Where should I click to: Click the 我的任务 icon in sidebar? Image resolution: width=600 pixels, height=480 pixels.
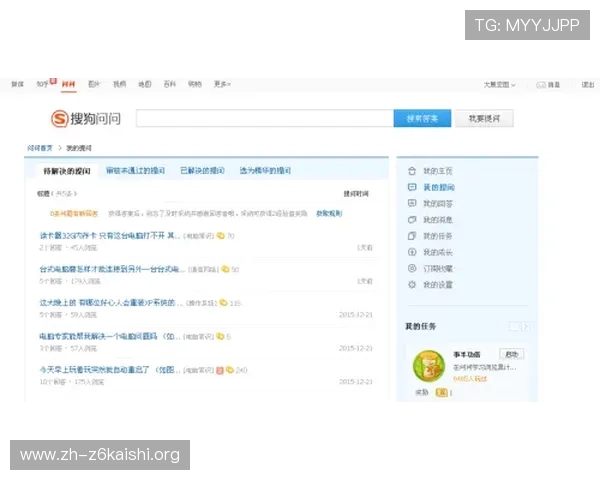pyautogui.click(x=412, y=236)
